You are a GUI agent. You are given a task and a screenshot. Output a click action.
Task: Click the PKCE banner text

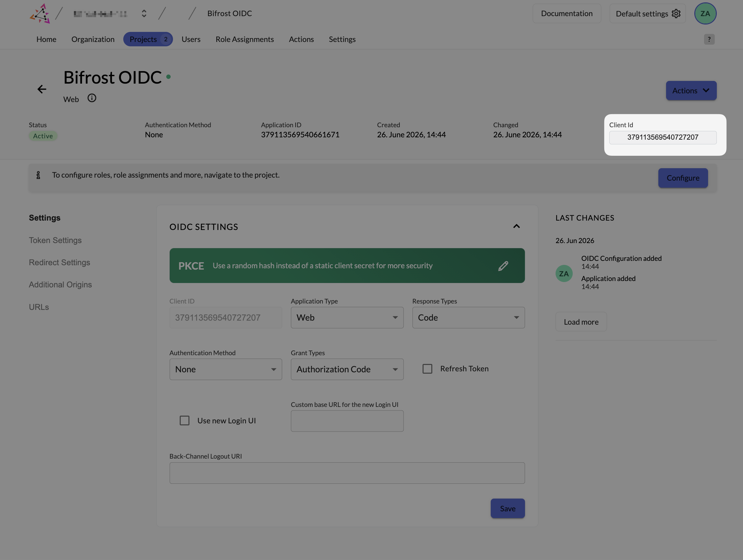tap(322, 266)
